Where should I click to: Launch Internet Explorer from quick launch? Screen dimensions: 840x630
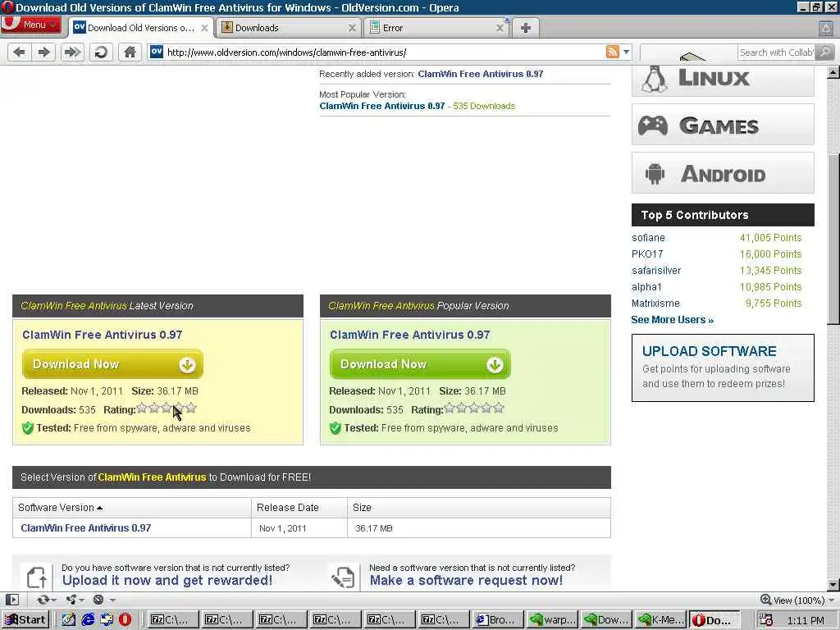[87, 620]
